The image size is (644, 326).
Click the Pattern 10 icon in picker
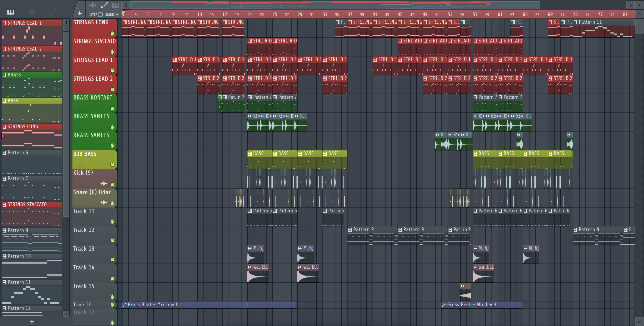tap(4, 256)
